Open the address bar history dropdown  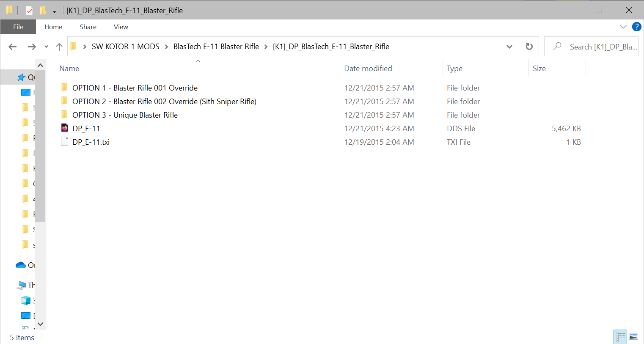[509, 47]
